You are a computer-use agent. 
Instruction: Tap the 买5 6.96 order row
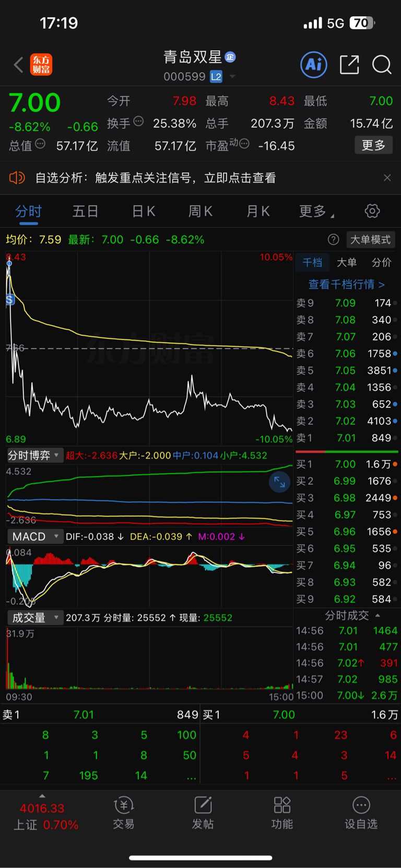[x=347, y=532]
